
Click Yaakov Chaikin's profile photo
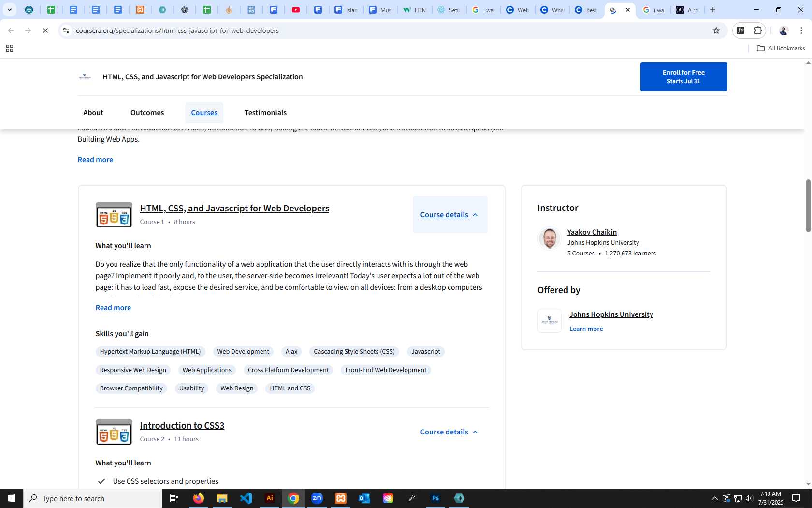click(x=550, y=238)
